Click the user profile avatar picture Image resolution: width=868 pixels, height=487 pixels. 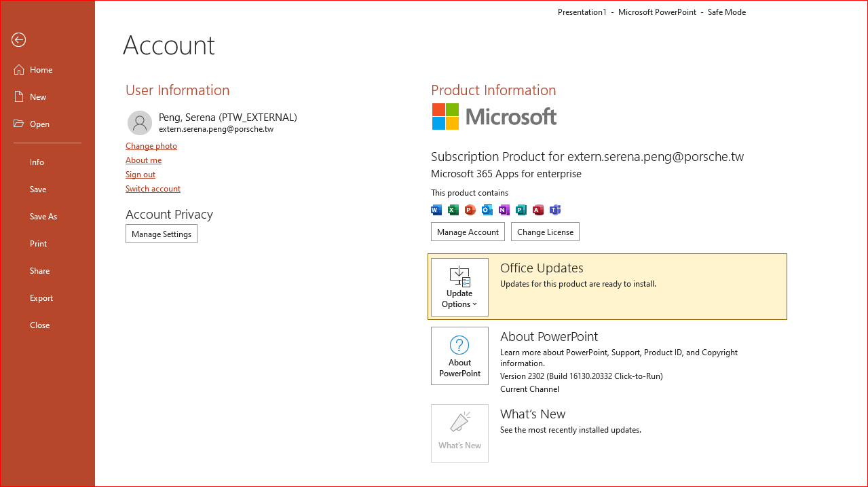[x=140, y=123]
